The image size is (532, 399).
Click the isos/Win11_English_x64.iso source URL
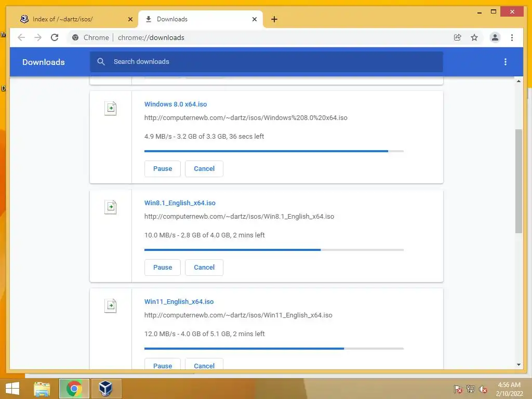point(238,315)
